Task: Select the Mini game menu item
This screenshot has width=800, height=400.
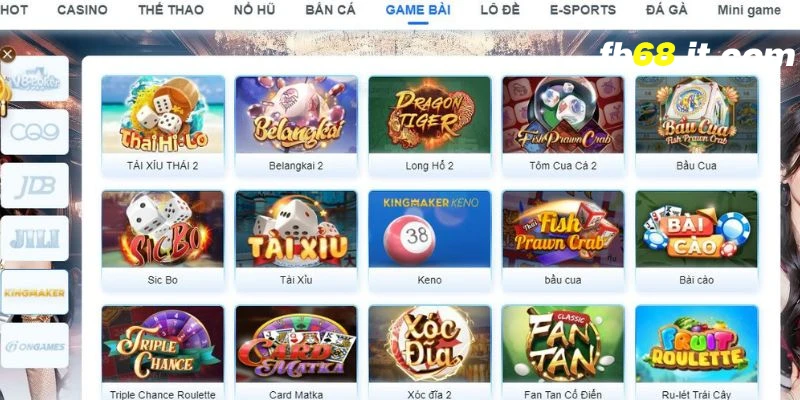Action: coord(749,10)
